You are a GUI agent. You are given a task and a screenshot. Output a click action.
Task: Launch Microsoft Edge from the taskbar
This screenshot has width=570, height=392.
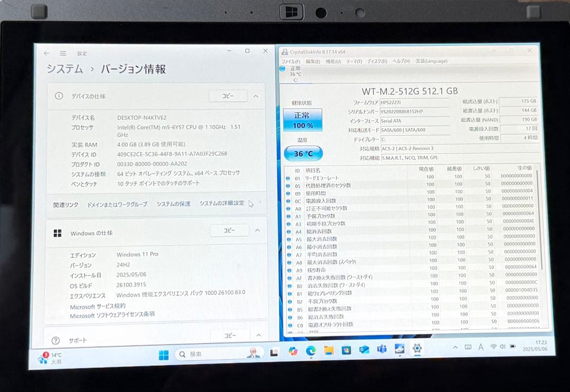tap(310, 349)
